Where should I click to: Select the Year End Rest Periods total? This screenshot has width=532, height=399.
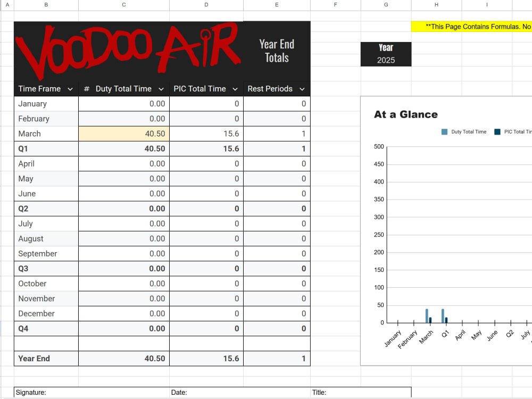point(277,359)
